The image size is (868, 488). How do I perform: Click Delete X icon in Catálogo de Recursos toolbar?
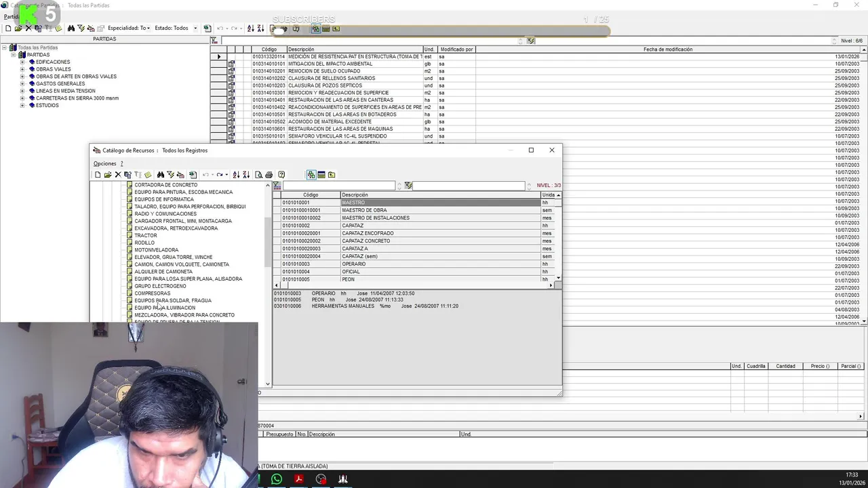click(x=118, y=175)
